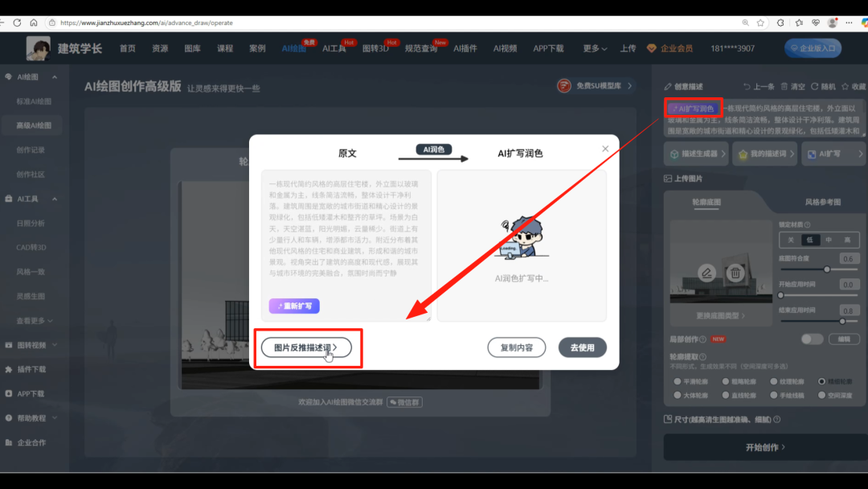Adjust 底图符合度 slider handle
Image resolution: width=868 pixels, height=489 pixels.
pyautogui.click(x=826, y=269)
